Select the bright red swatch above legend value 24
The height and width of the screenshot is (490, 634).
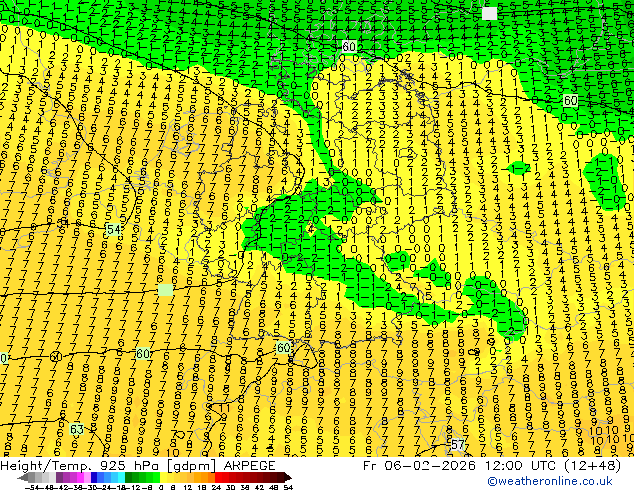218,477
